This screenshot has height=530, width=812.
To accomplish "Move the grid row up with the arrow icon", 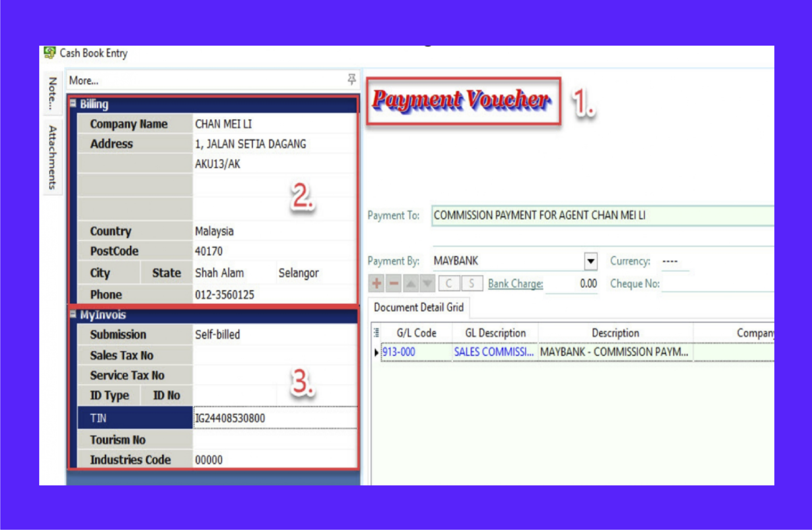I will [411, 284].
